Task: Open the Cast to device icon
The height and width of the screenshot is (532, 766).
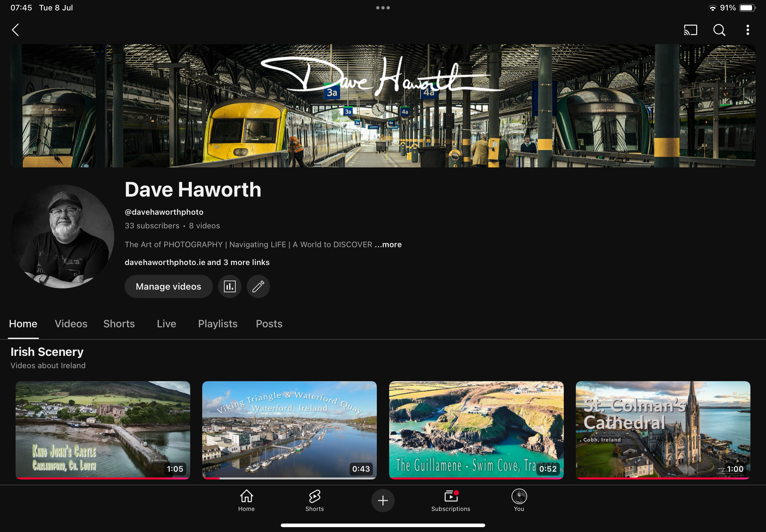Action: coord(690,30)
